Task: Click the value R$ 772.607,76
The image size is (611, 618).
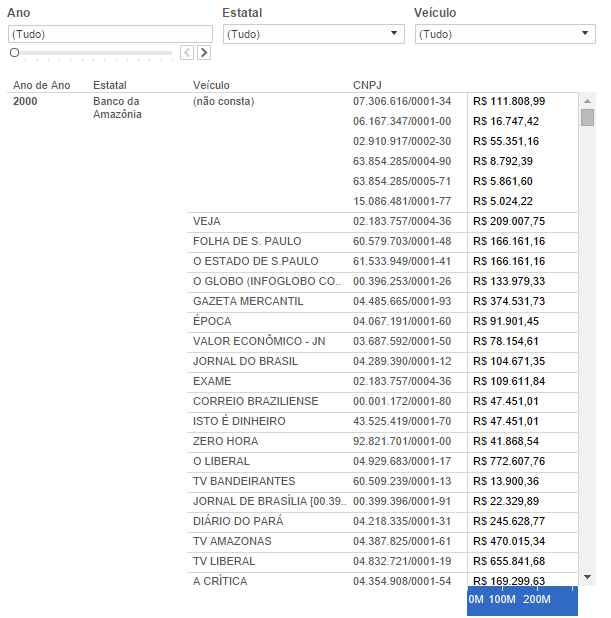Action: tap(509, 461)
